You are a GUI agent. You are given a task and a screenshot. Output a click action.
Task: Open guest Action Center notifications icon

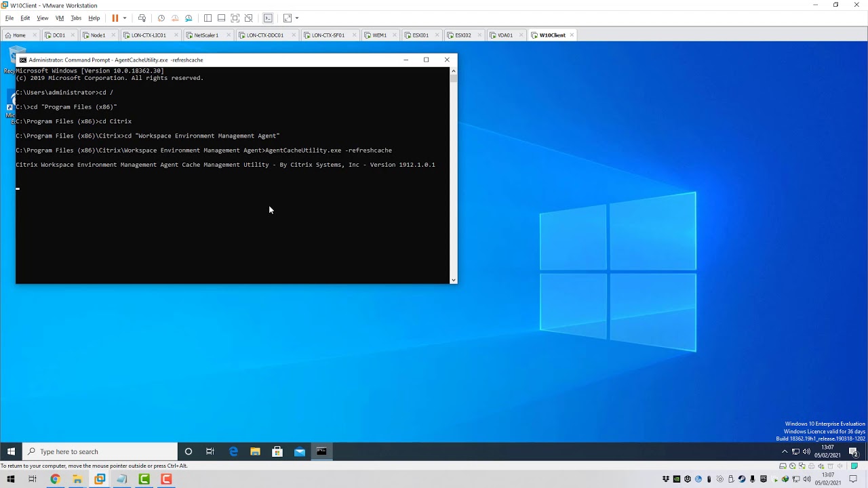pos(853,451)
